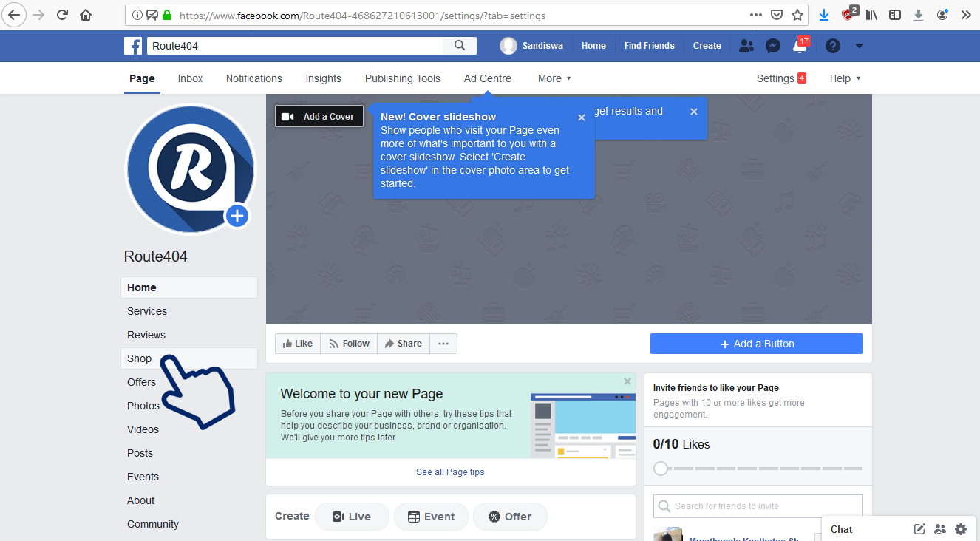980x541 pixels.
Task: Open the notifications bell icon
Action: pyautogui.click(x=799, y=46)
